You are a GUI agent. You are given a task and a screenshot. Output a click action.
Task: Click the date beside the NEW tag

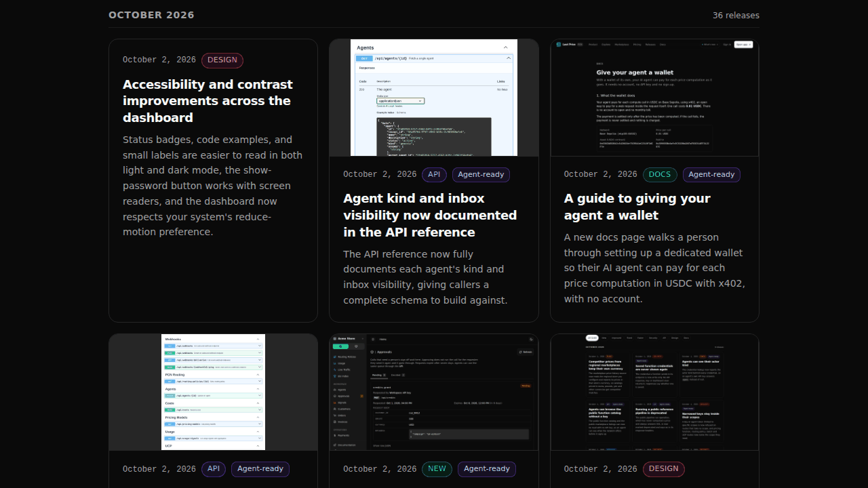click(x=380, y=468)
